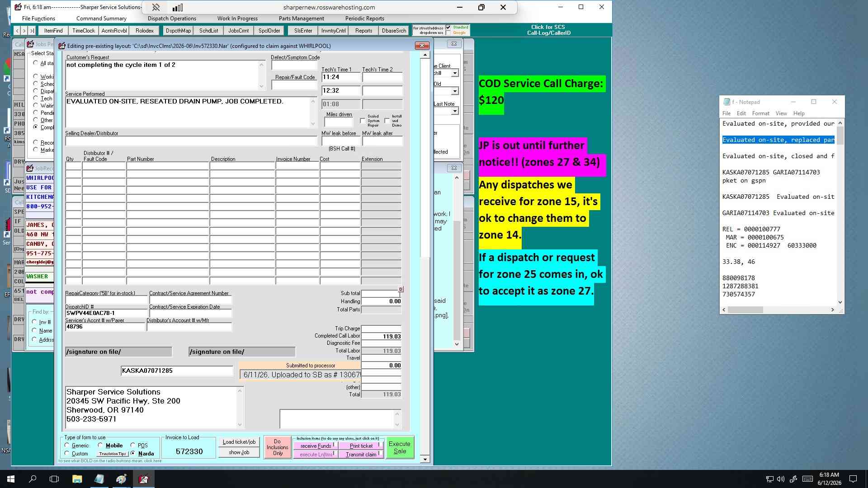Open the Format menu in Notepad
Image resolution: width=868 pixels, height=488 pixels.
pyautogui.click(x=760, y=113)
